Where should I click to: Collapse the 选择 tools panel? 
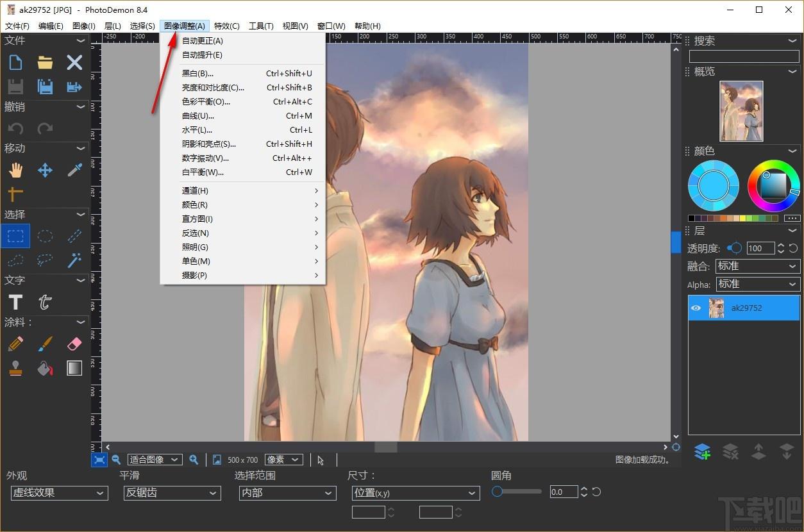coord(81,214)
